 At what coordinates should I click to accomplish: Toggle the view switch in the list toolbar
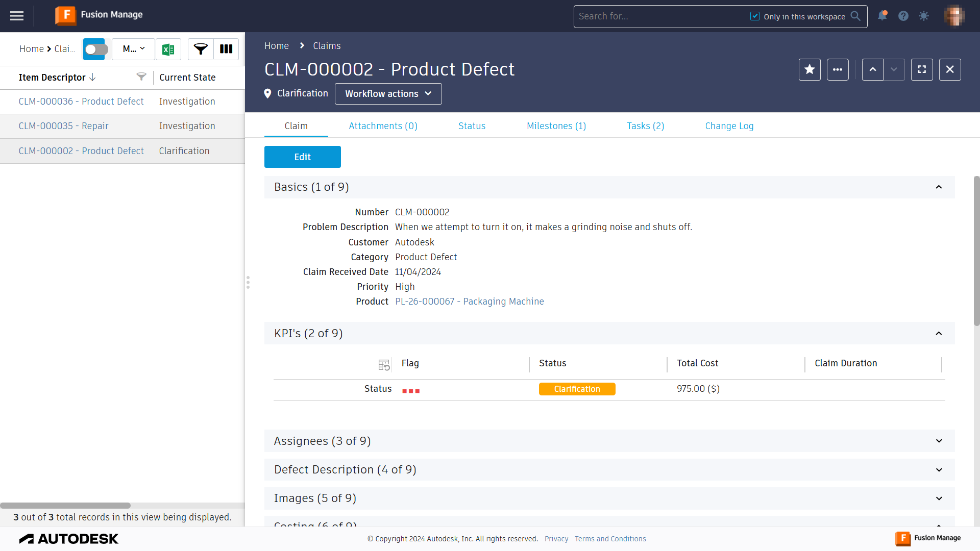coord(96,49)
